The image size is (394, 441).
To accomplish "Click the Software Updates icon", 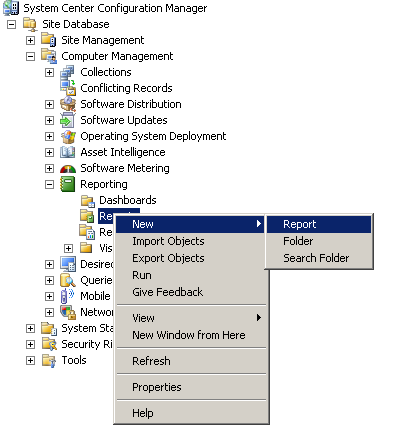I will (x=68, y=120).
